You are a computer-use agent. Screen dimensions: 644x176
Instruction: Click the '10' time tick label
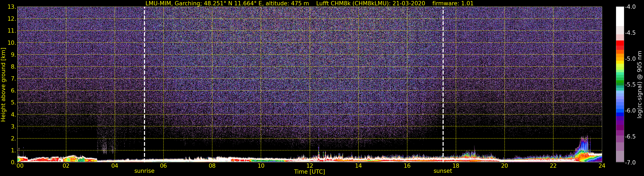click(261, 166)
